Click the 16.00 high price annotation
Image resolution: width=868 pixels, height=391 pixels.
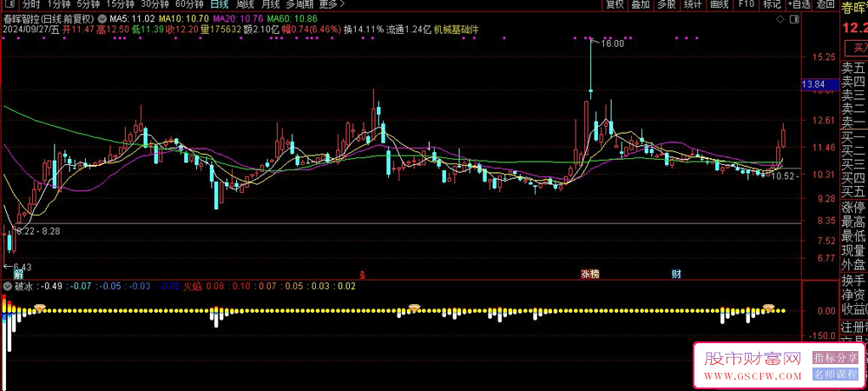click(610, 43)
